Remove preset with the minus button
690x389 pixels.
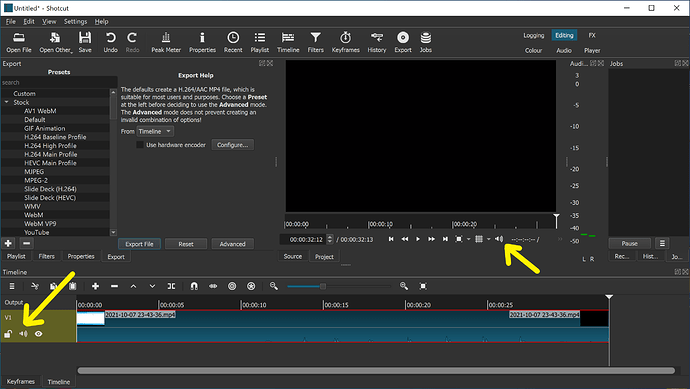point(26,243)
